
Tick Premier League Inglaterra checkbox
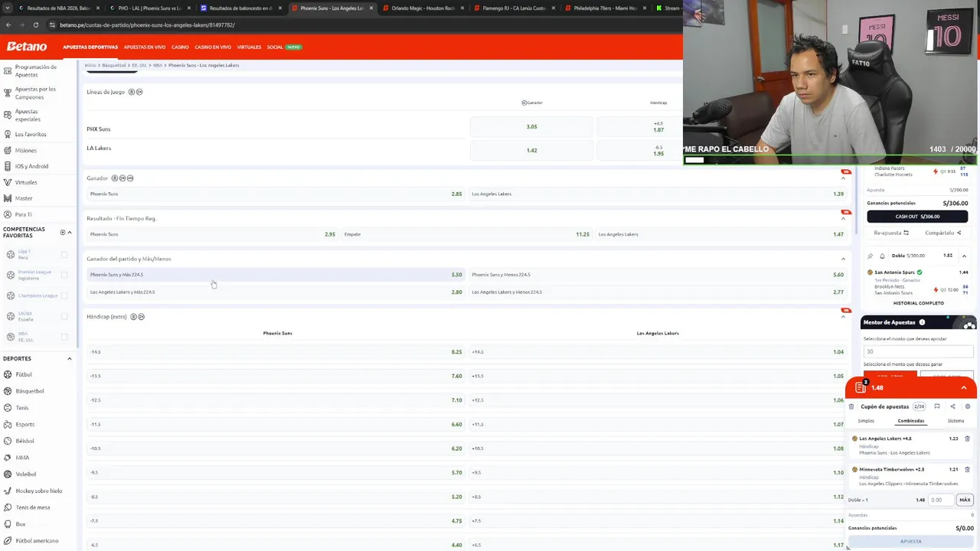(64, 275)
